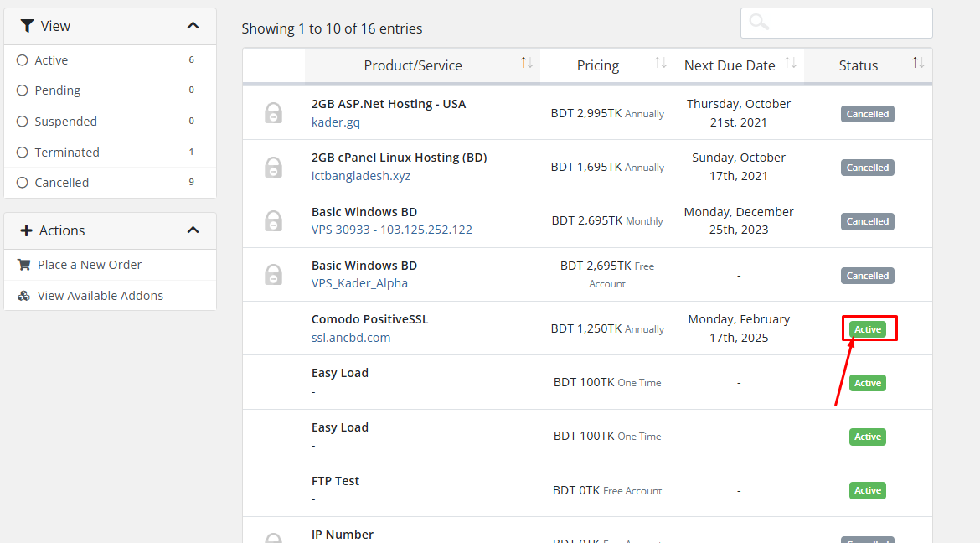Image resolution: width=980 pixels, height=543 pixels.
Task: Click the filter funnel icon in View
Action: click(27, 26)
